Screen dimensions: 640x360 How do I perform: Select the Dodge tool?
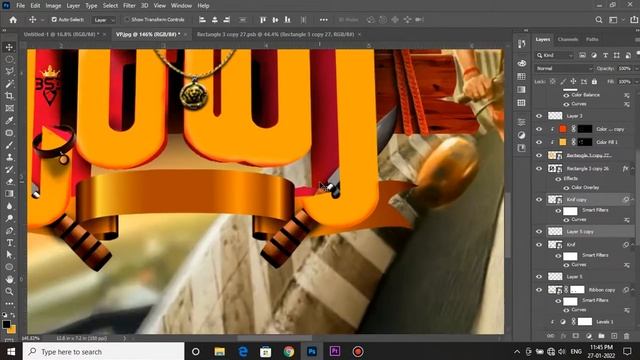[9, 218]
